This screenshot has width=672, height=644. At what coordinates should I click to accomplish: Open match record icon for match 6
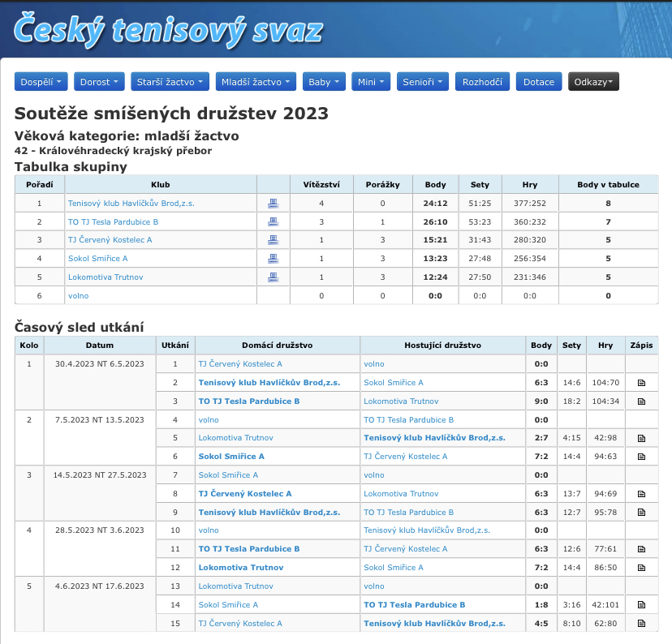[641, 457]
